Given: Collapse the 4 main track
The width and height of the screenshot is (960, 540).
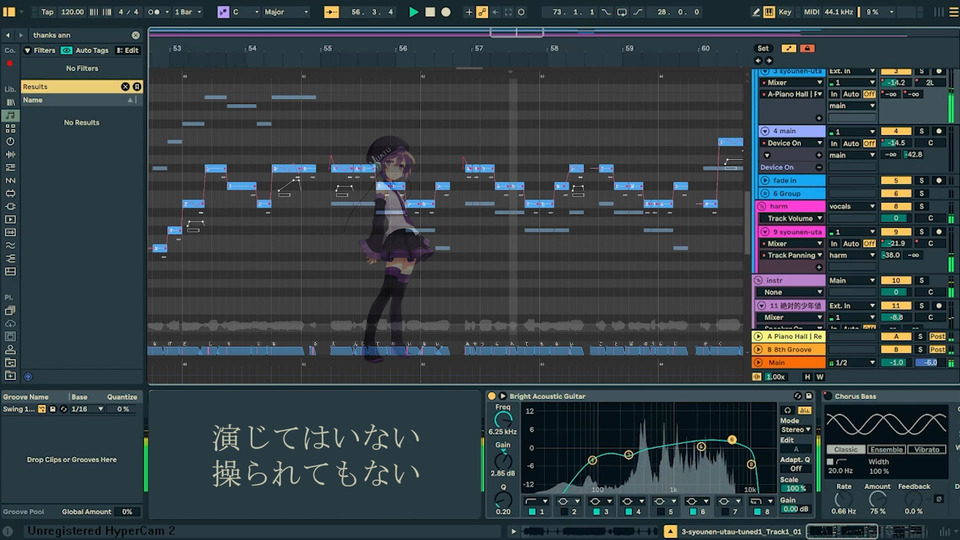Looking at the screenshot, I should coord(765,131).
